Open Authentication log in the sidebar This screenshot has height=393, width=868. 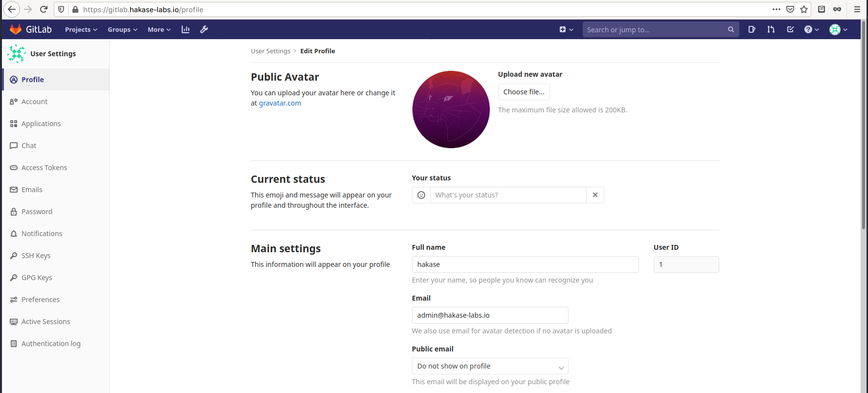56,344
